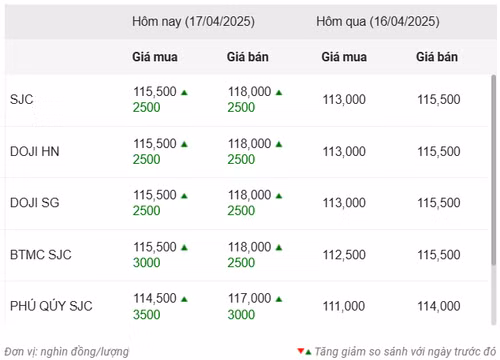Click the Giá mua header under Hôm nay
The image size is (500, 360).
tap(155, 57)
